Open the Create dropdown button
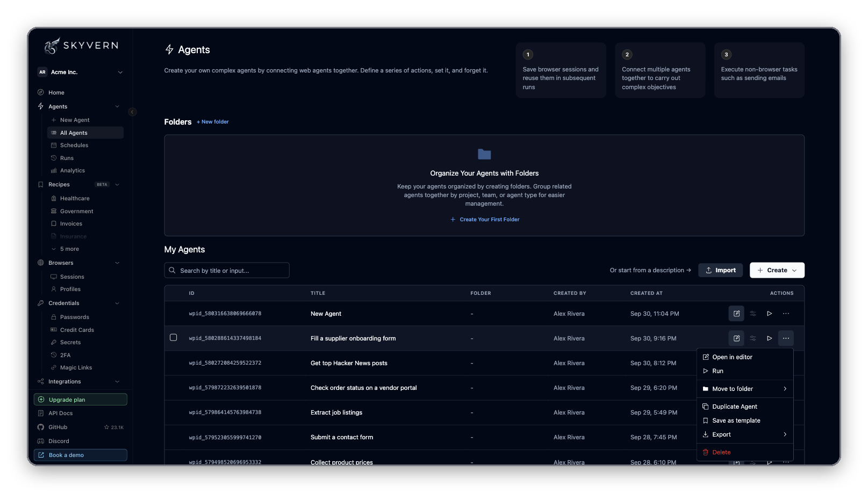 point(777,270)
